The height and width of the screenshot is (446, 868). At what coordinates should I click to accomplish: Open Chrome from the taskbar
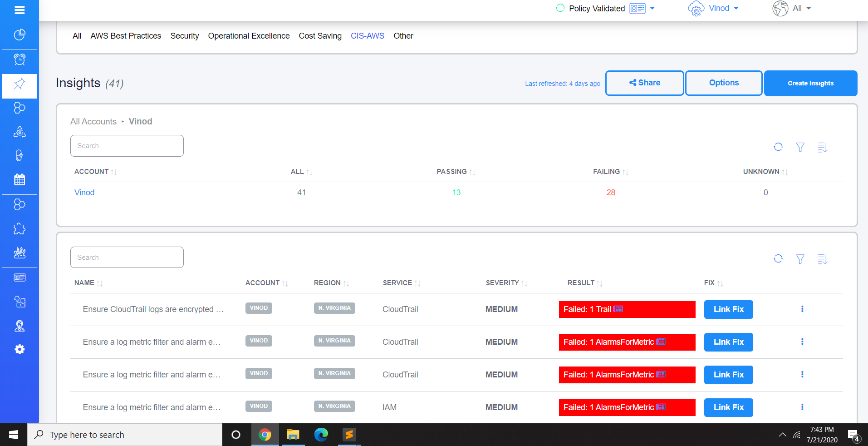[265, 435]
